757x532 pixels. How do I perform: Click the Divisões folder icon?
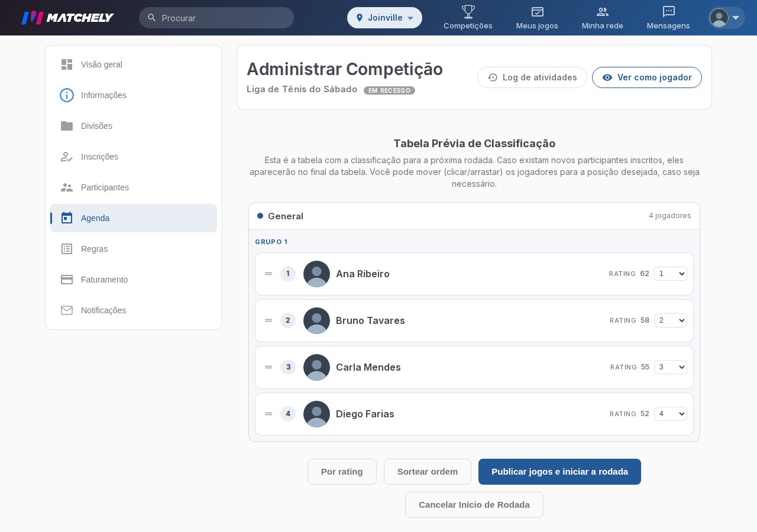tap(67, 126)
